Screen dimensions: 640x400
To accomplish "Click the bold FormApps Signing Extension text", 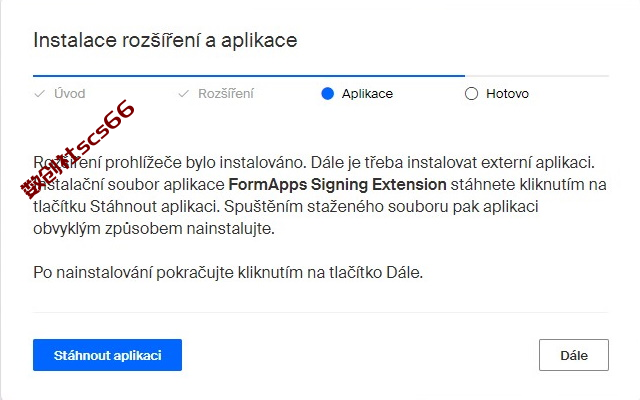I will 337,184.
